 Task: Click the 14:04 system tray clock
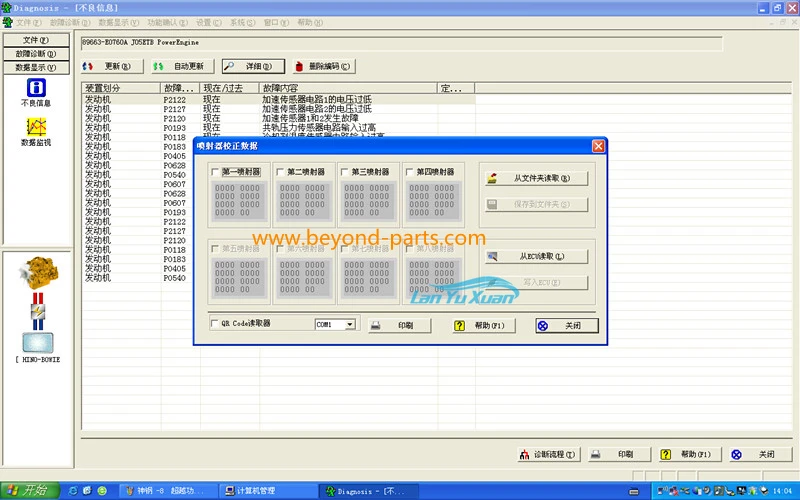pos(782,491)
